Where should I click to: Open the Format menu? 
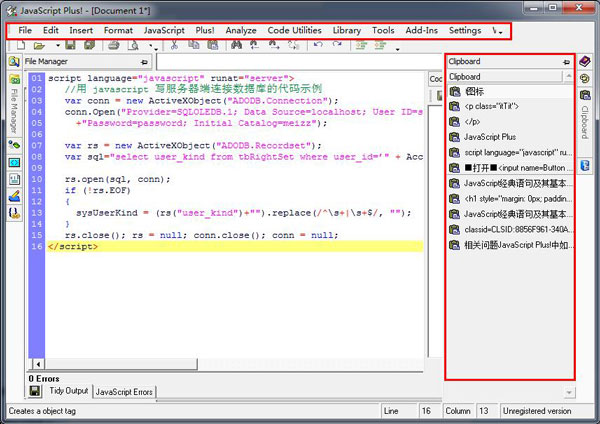pos(118,30)
